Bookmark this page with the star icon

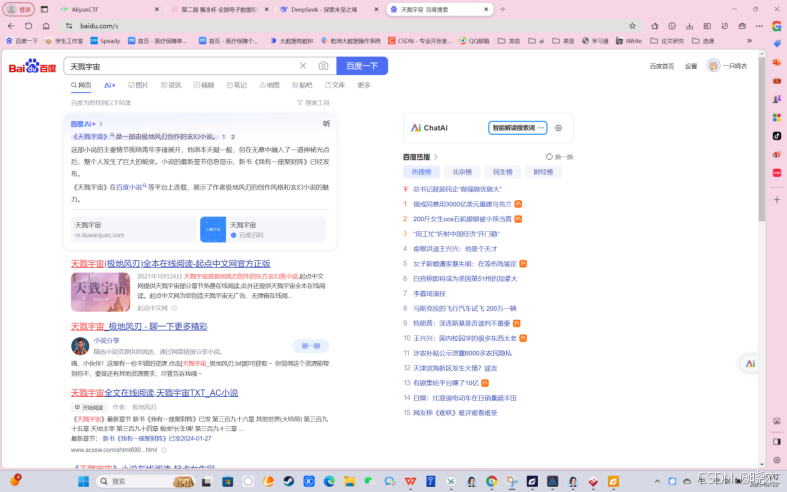tap(632, 26)
